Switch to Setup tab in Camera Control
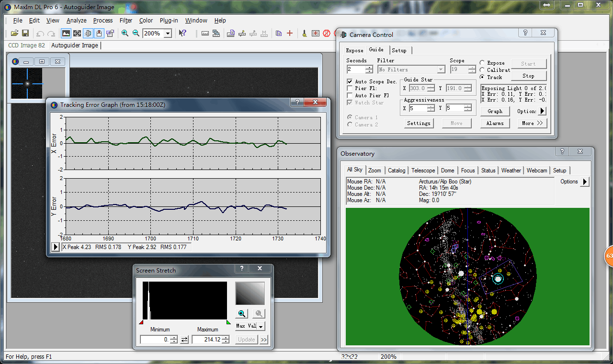This screenshot has height=364, width=613. (399, 50)
